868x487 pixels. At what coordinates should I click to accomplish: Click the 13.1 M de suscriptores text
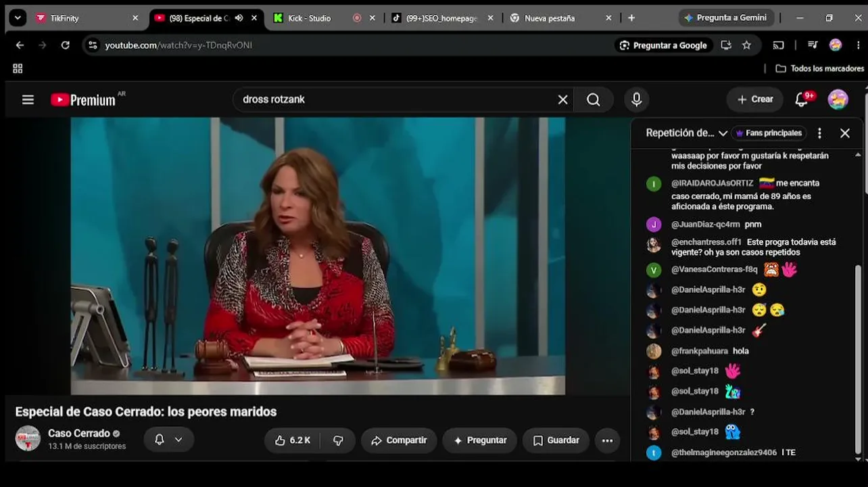point(87,446)
